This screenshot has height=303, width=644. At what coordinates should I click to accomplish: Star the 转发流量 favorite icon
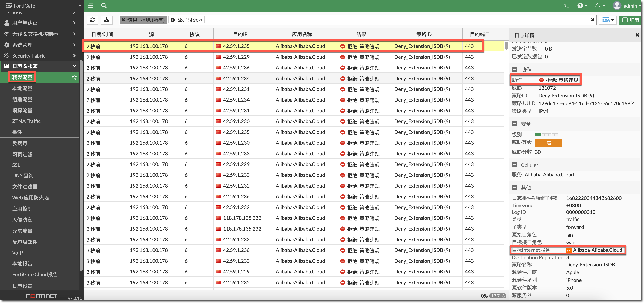pos(74,77)
